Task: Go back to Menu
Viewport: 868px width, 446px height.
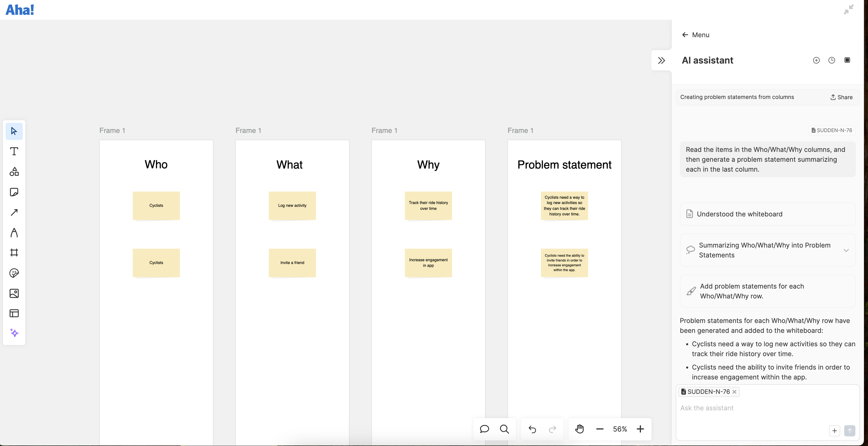Action: tap(696, 35)
